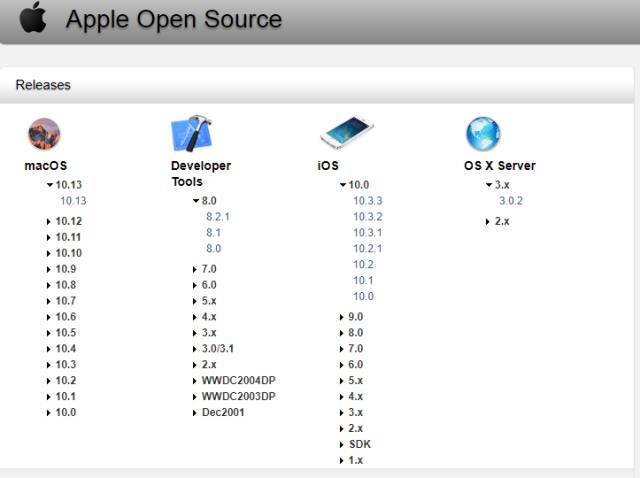Image resolution: width=640 pixels, height=478 pixels.
Task: Open the iOS 10.2.1 release link
Action: [x=368, y=249]
